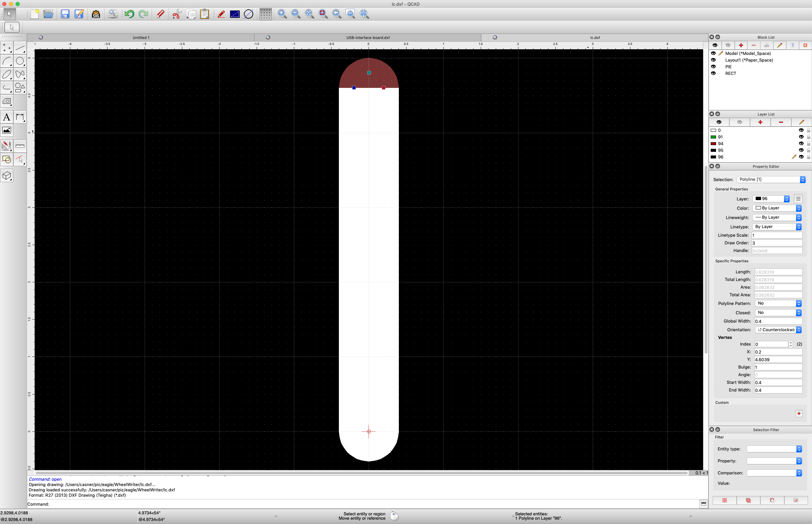Select the Dimension tool
812x524 pixels.
(x=20, y=118)
